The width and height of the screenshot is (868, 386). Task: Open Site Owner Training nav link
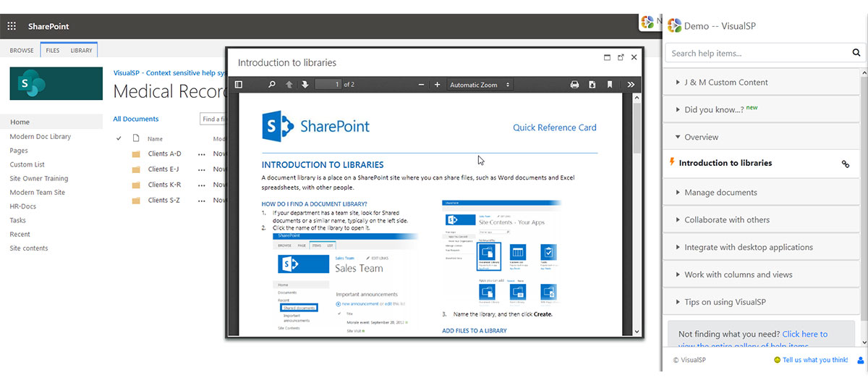coord(39,178)
